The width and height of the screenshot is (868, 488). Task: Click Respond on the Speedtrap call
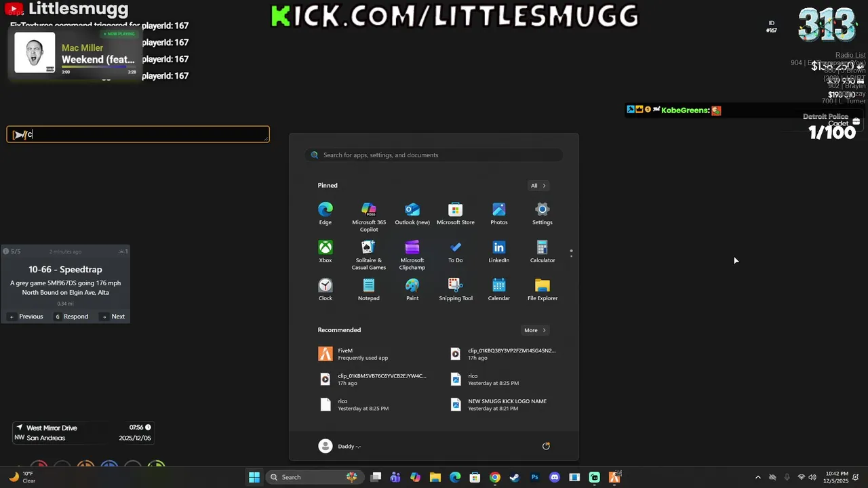(71, 317)
